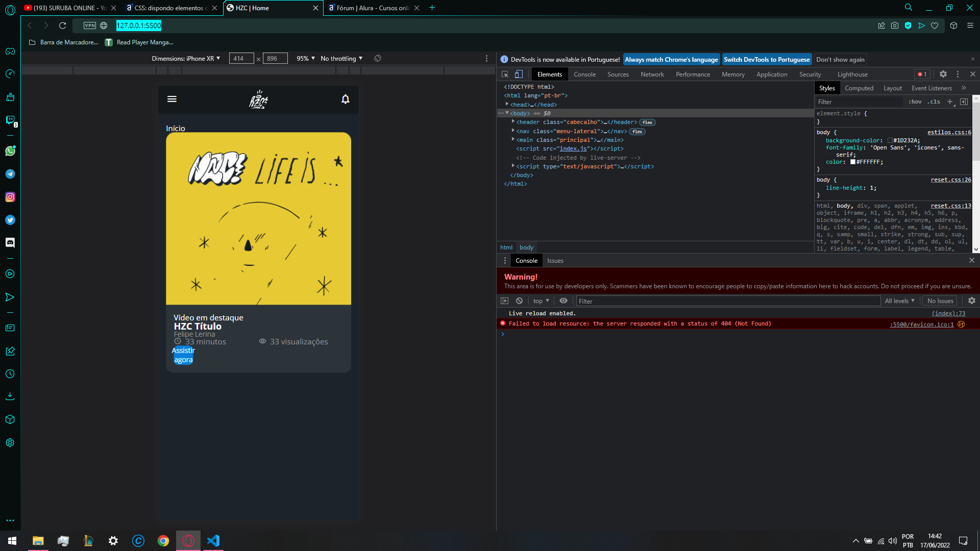Open the estilos.css:6 source link
Image resolution: width=980 pixels, height=551 pixels.
[949, 132]
